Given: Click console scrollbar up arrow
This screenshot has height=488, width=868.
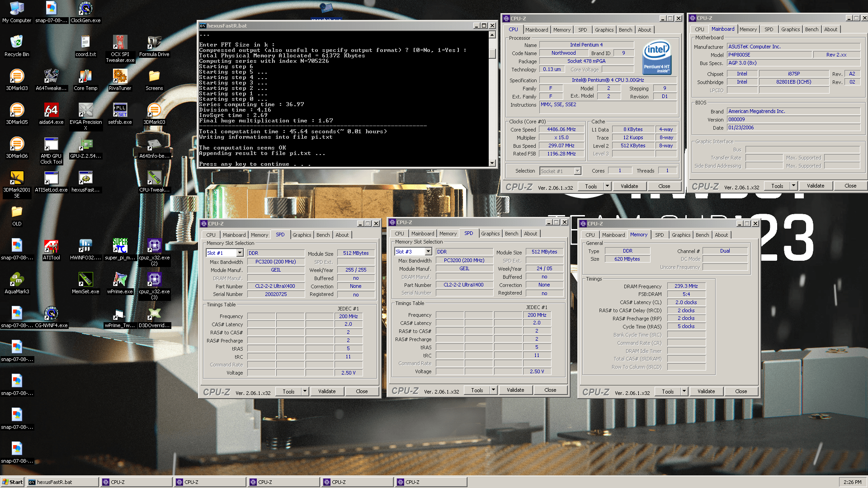Looking at the screenshot, I should point(492,34).
